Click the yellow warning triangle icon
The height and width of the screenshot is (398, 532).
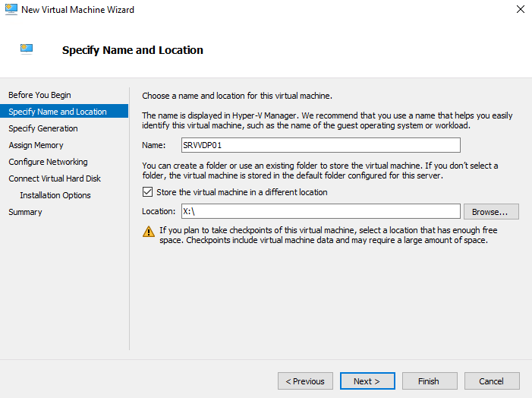click(148, 231)
